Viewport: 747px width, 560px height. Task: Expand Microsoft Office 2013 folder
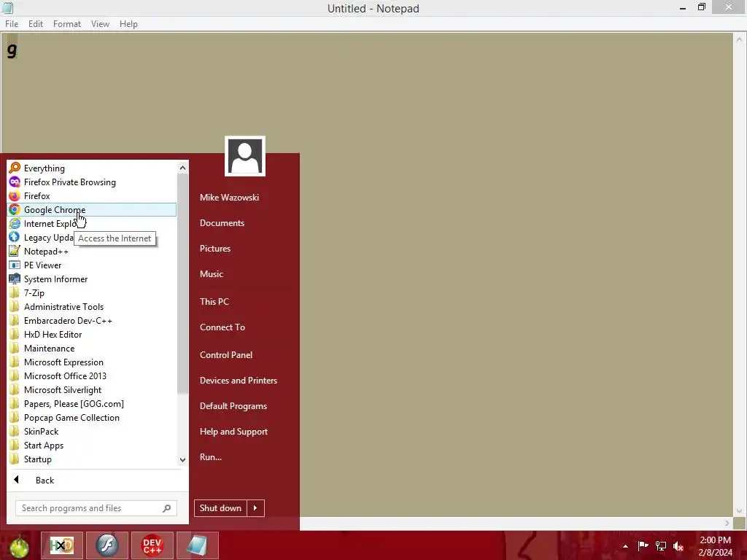pyautogui.click(x=92, y=376)
